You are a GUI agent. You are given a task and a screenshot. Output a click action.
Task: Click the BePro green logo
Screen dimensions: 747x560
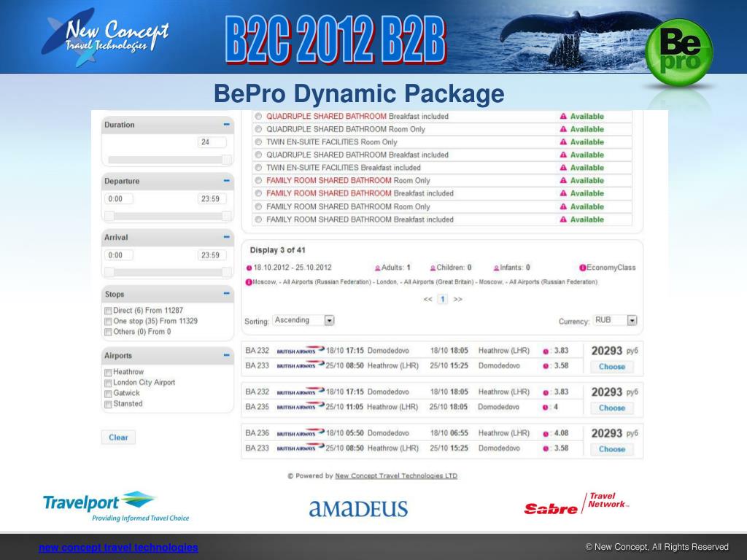679,52
